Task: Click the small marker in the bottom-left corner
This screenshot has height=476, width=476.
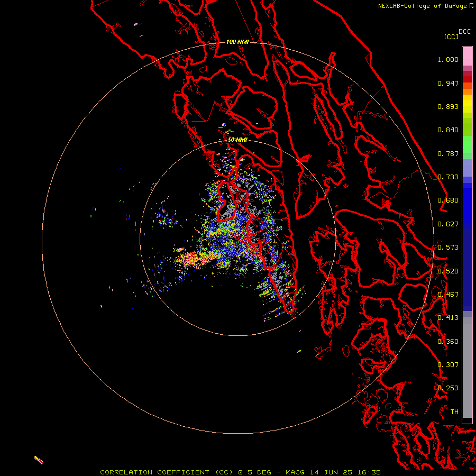Action: tap(39, 460)
